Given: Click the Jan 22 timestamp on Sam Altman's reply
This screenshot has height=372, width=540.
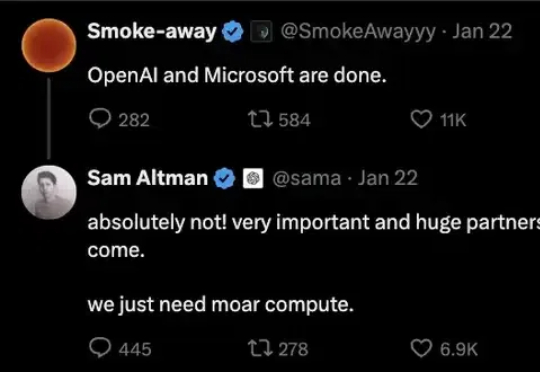Looking at the screenshot, I should click(x=388, y=178).
